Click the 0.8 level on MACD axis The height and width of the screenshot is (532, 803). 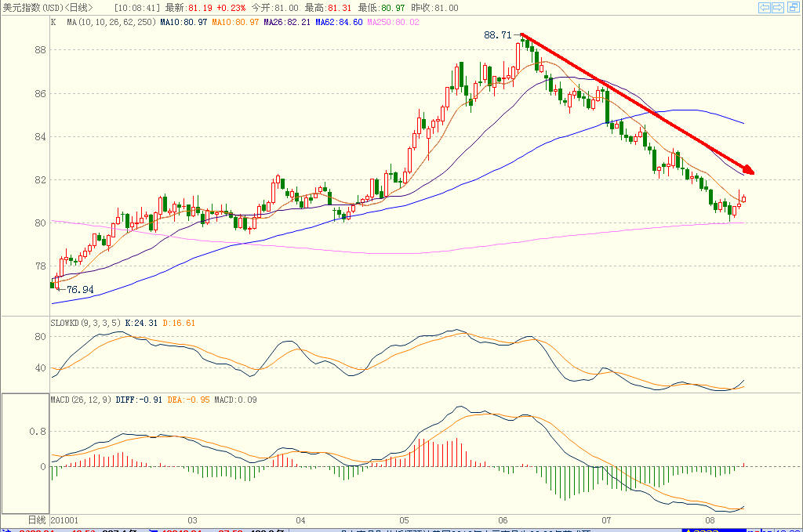[38, 432]
